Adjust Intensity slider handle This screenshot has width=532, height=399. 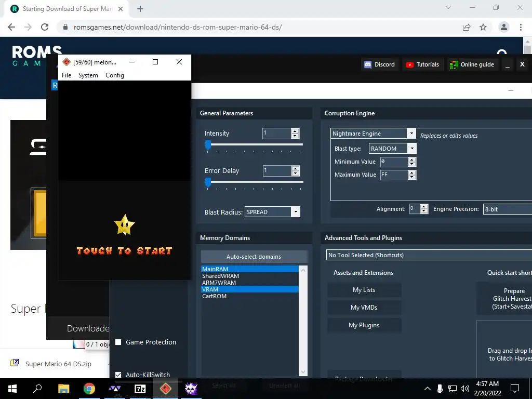coord(208,145)
